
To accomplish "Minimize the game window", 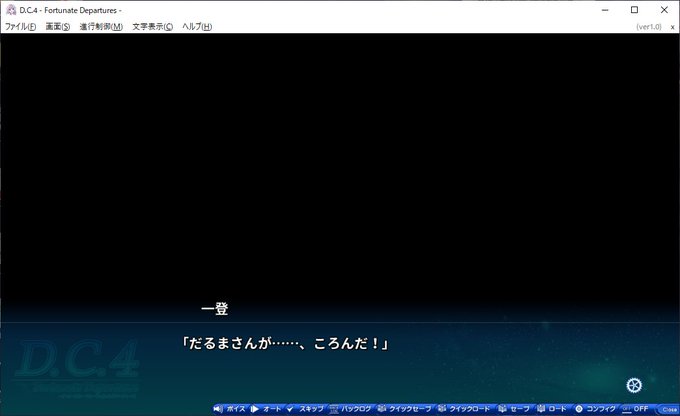I will tap(605, 10).
